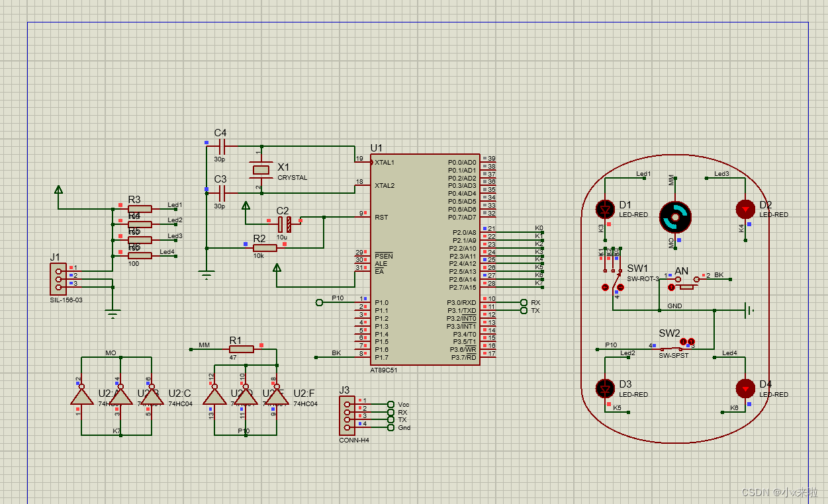Select the J1 SIL-156-03 connector
Screen dimensions: 828x504
[x=60, y=278]
